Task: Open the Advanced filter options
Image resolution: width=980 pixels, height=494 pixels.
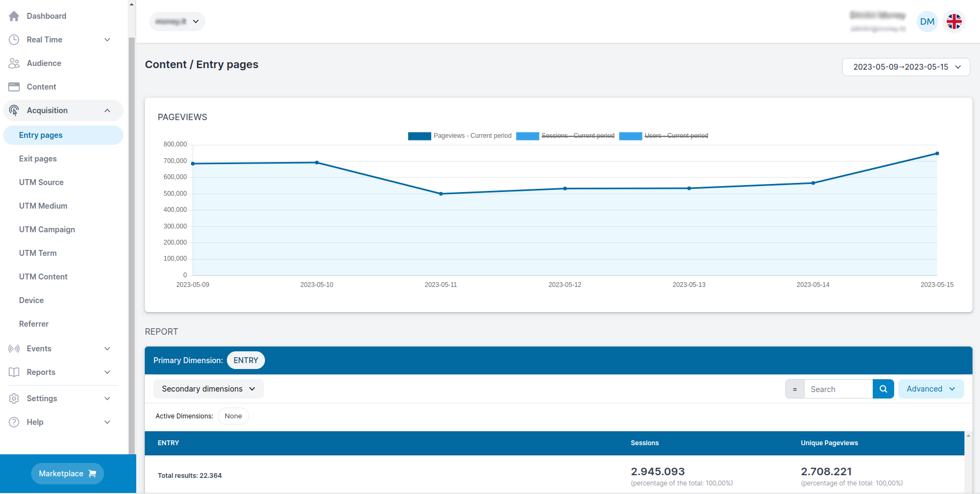Action: coord(931,389)
